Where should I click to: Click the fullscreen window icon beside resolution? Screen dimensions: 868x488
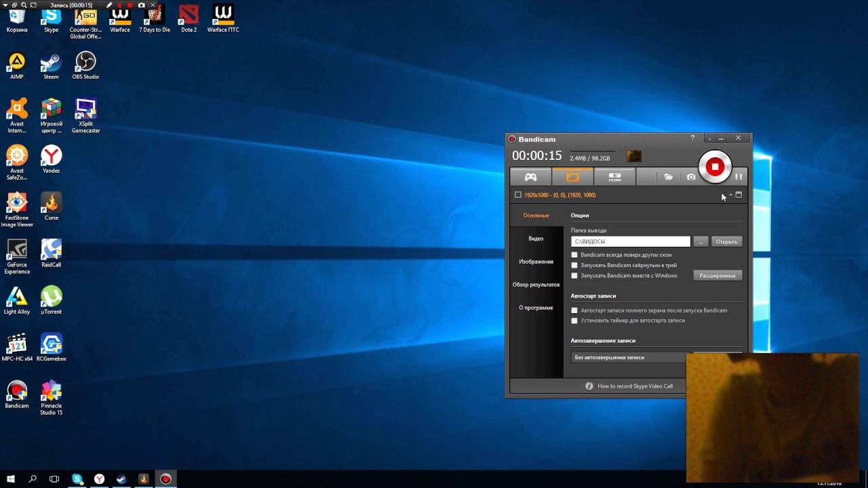(x=738, y=195)
